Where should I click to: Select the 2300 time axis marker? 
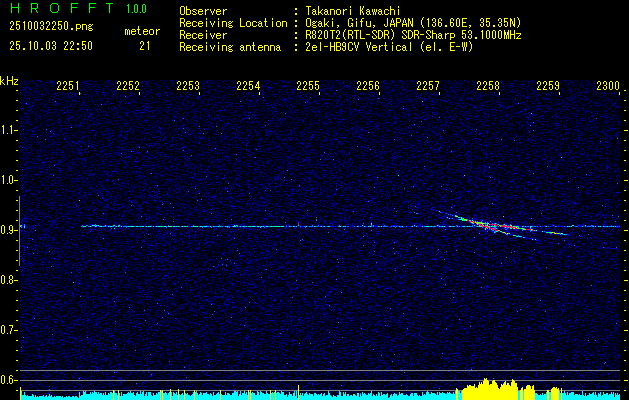coord(608,87)
